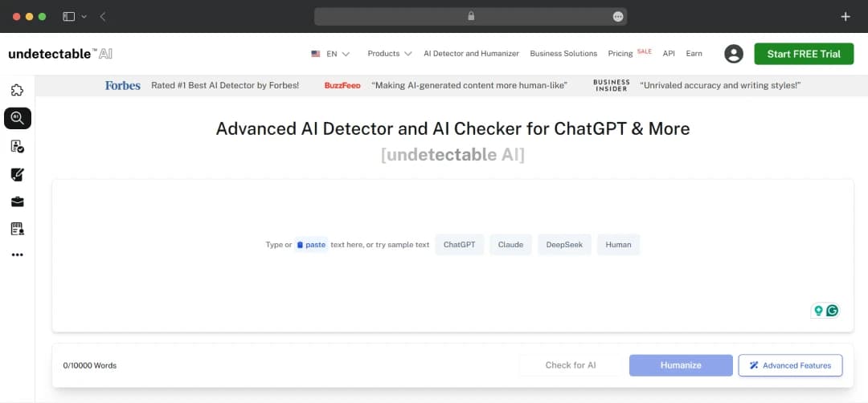Click the 0/10000 Words counter

(x=90, y=366)
